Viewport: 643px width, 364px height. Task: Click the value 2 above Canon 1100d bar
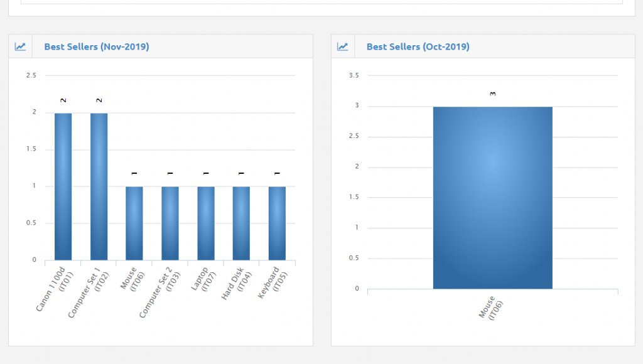(x=63, y=100)
